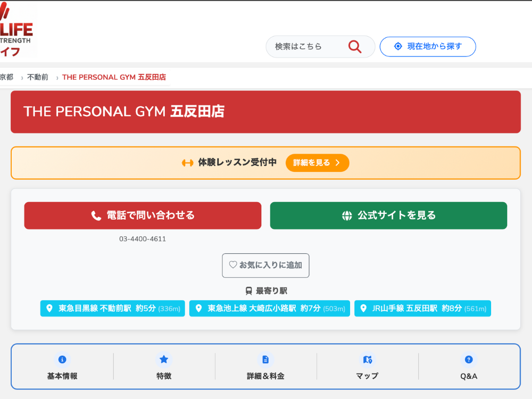Click the location target icon in 現在地から探す

[398, 46]
